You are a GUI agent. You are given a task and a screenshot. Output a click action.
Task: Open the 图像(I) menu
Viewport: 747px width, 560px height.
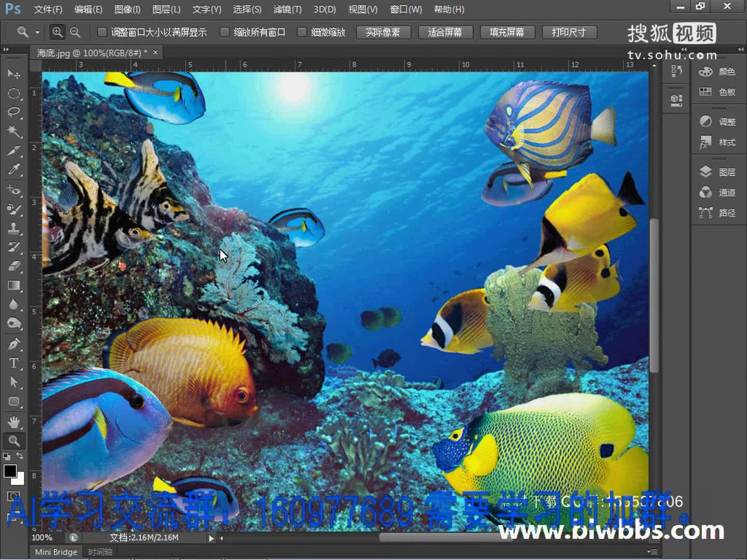coord(127,9)
